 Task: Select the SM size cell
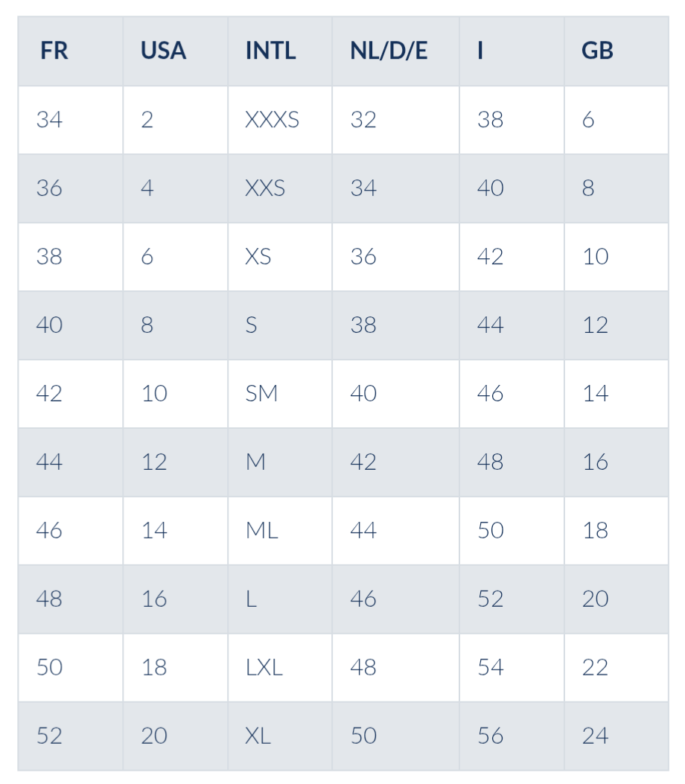click(280, 394)
